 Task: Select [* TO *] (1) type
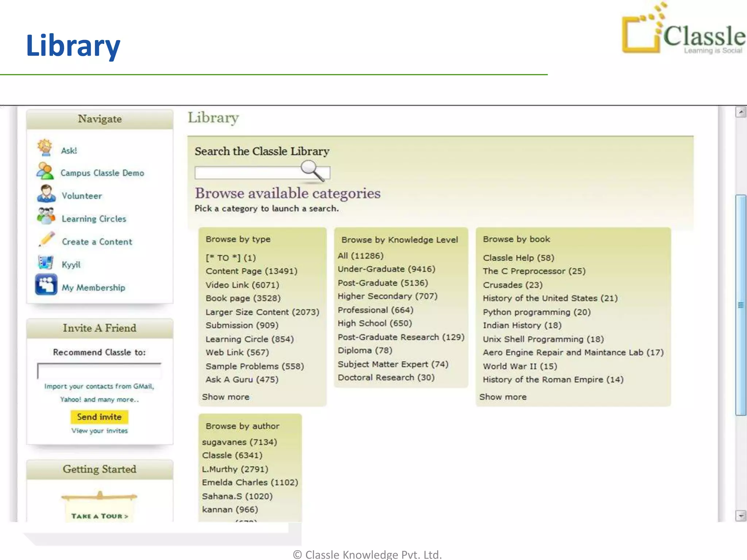point(231,258)
